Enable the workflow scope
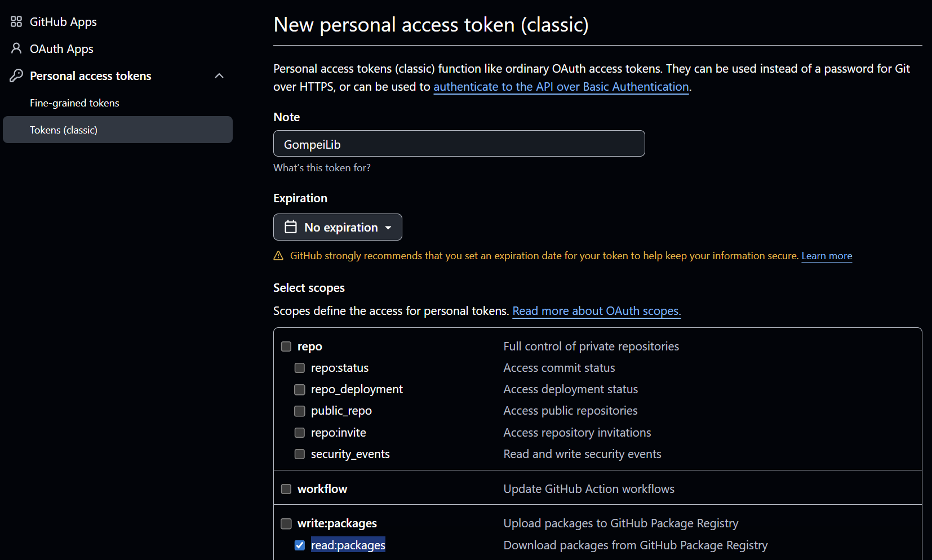The image size is (932, 560). coord(286,489)
